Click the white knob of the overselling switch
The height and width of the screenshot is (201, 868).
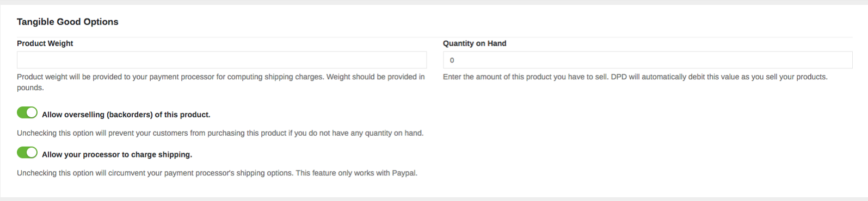coord(32,113)
